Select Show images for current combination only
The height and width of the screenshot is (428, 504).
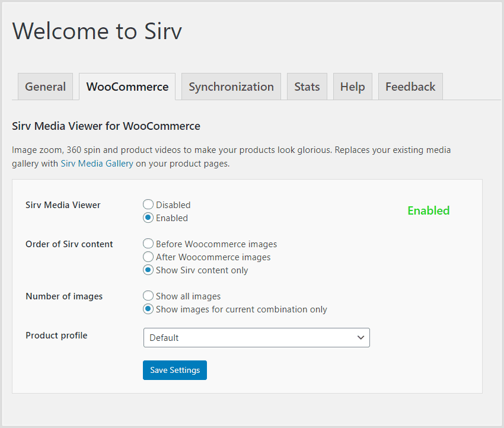148,309
